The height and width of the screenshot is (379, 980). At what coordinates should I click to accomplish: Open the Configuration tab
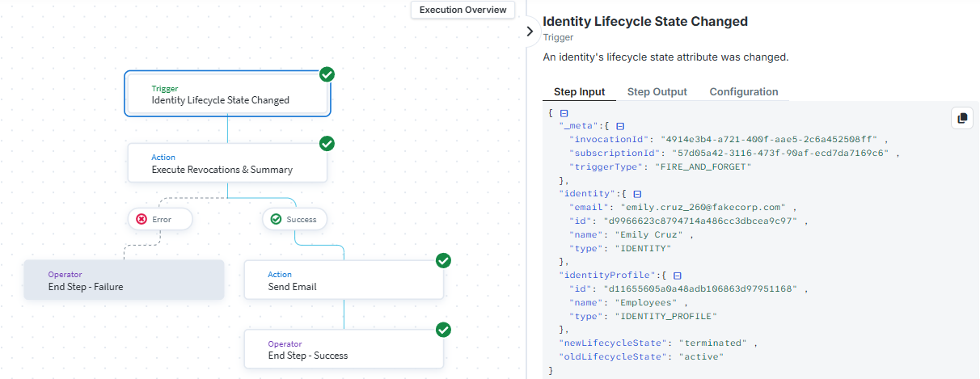pyautogui.click(x=744, y=92)
